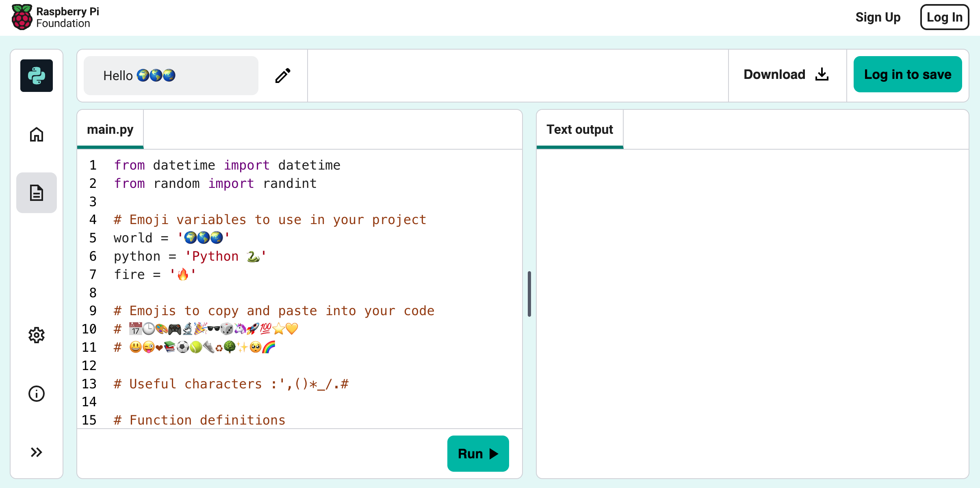Open the editor Settings gear

point(37,335)
